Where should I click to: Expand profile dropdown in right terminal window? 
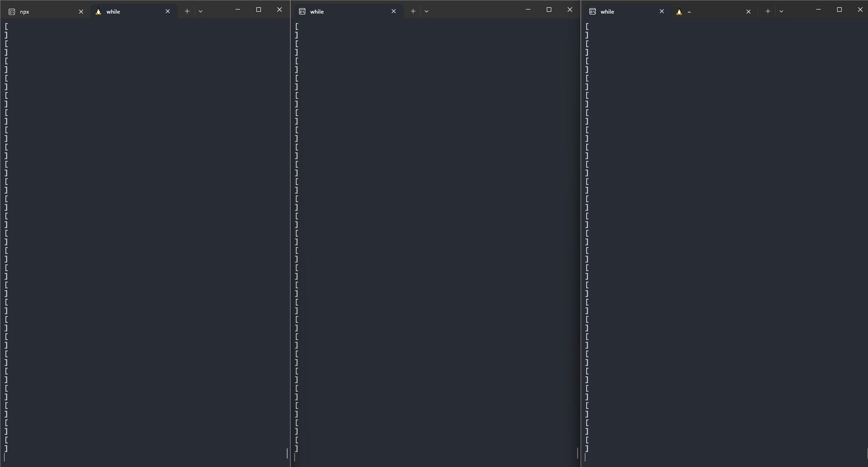781,11
